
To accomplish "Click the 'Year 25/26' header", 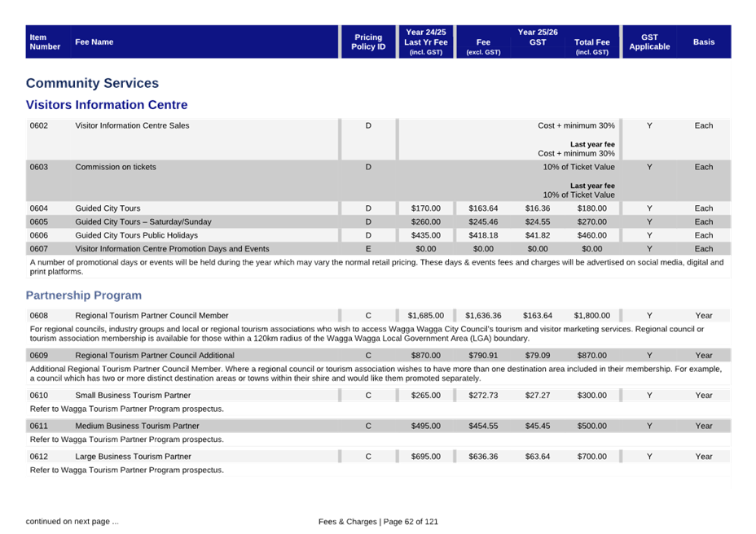I will point(538,32).
